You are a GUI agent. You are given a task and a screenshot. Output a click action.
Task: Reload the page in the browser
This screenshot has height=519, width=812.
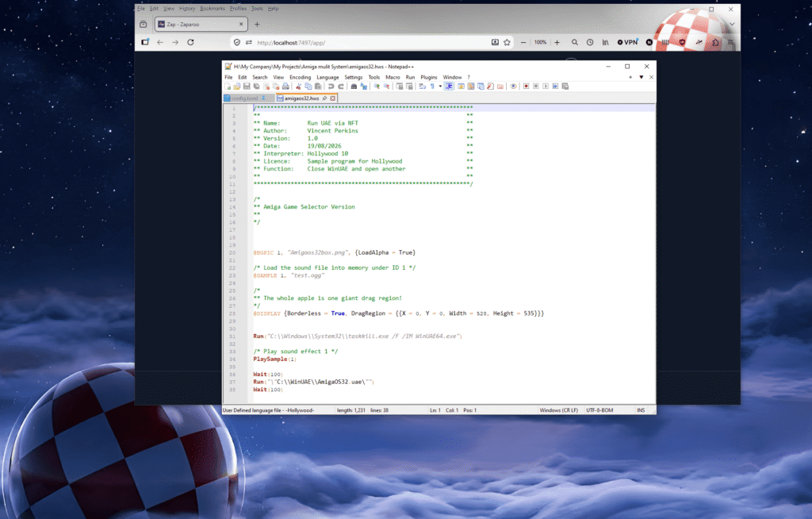click(x=190, y=43)
